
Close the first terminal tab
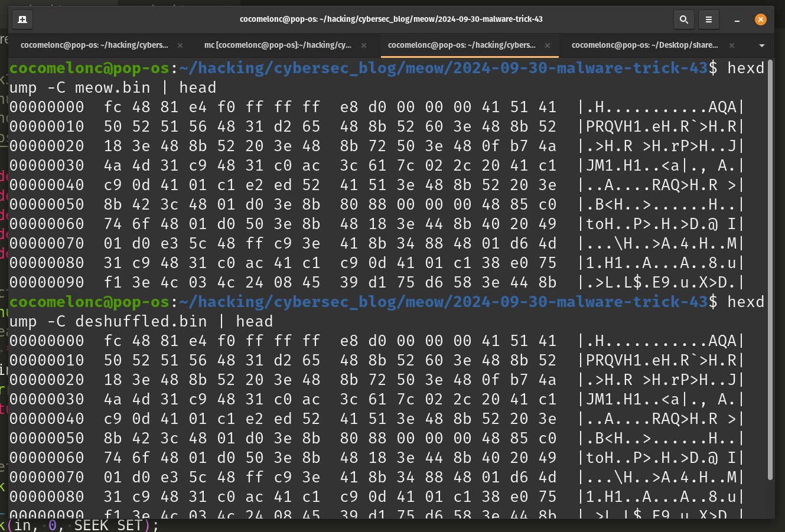pos(180,45)
